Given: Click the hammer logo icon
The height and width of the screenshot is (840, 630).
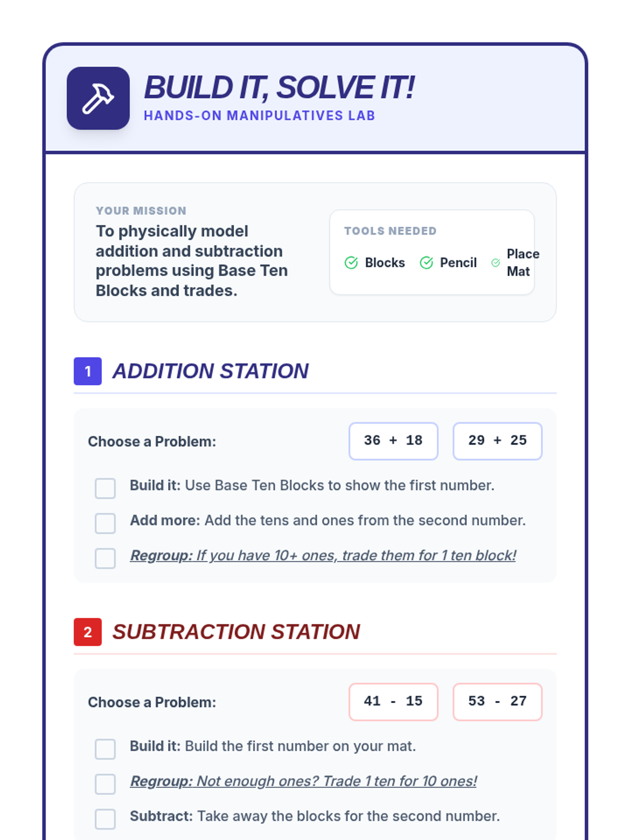Looking at the screenshot, I should tap(98, 98).
